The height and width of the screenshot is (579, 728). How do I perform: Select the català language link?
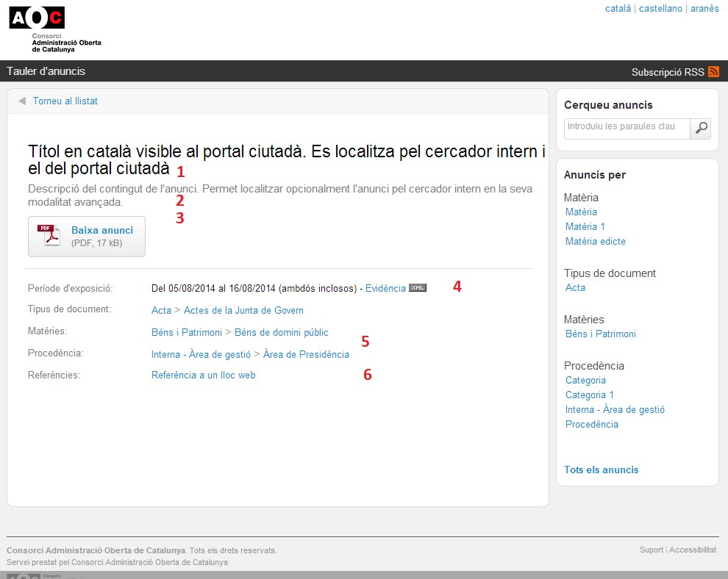point(618,9)
